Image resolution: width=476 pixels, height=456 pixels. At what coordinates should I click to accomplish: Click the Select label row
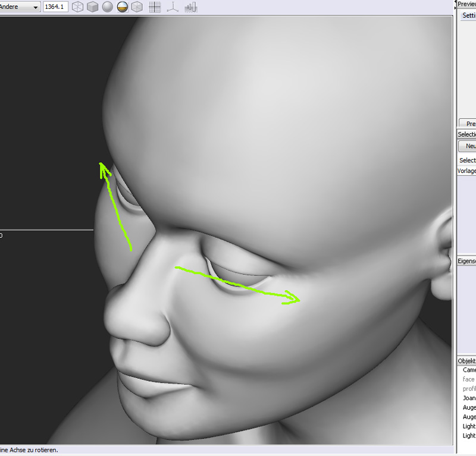tap(467, 160)
